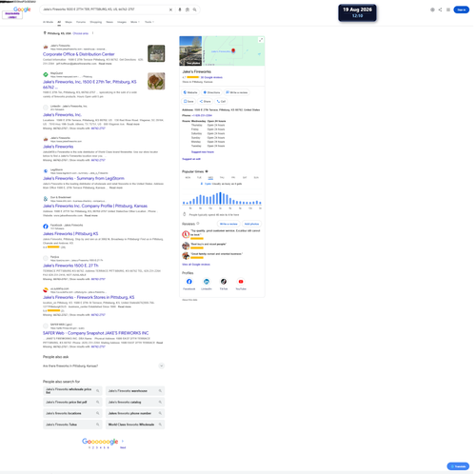The height and width of the screenshot is (474, 476).
Task: Click first reviewer avatar in Reviews
Action: tap(186, 234)
